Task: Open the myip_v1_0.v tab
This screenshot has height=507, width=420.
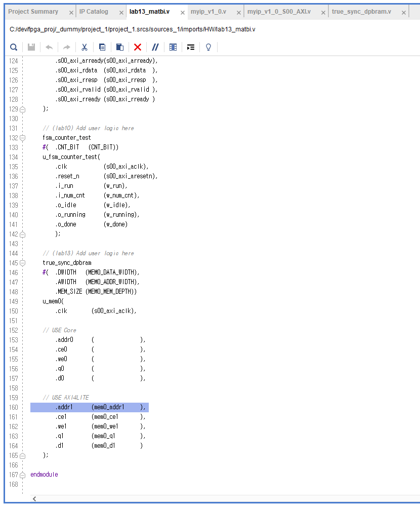Action: [208, 12]
